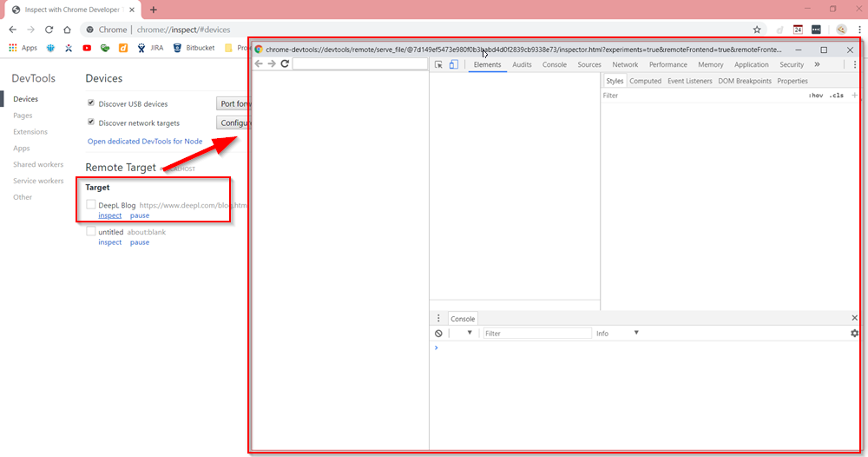Switch to the Sources tab
This screenshot has width=868, height=457.
589,65
